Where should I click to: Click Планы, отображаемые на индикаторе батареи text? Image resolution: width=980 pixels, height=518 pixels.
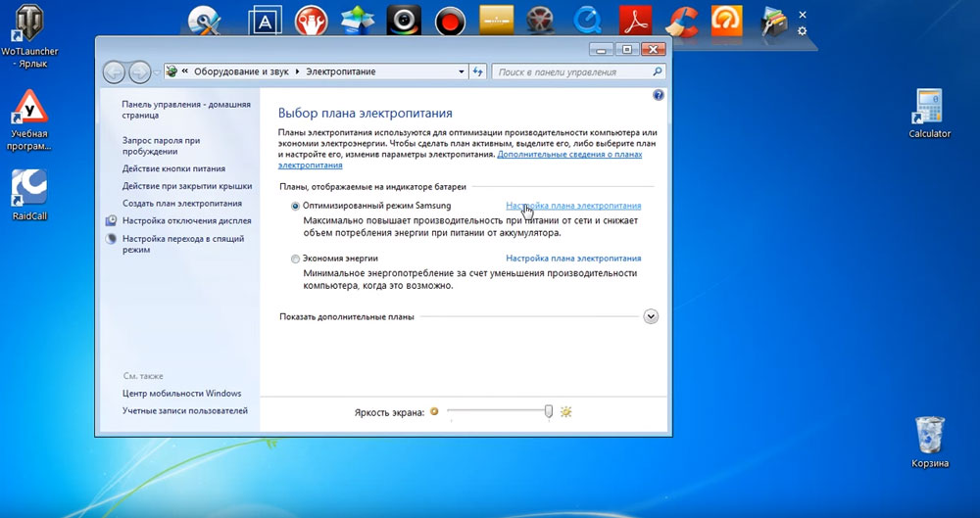(371, 187)
